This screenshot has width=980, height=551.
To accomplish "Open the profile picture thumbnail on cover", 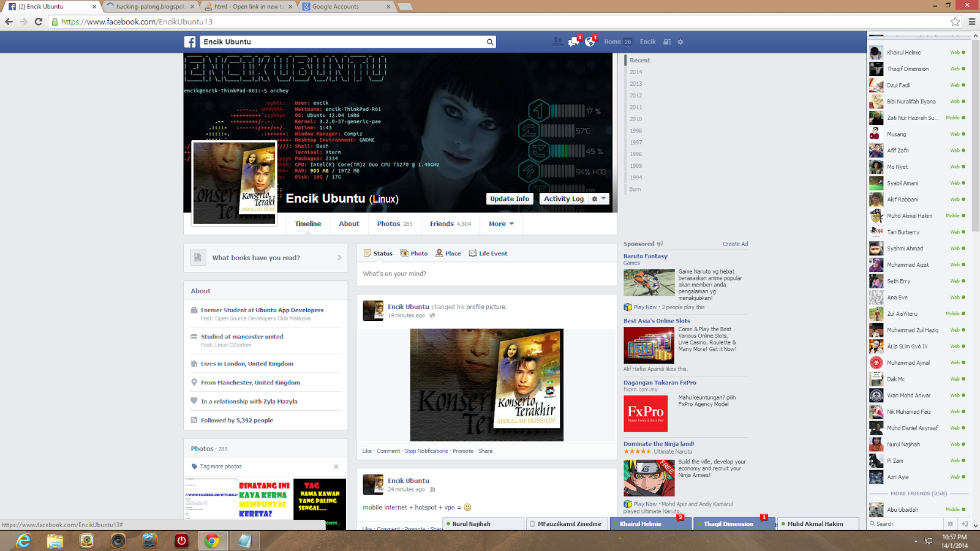I will 234,183.
